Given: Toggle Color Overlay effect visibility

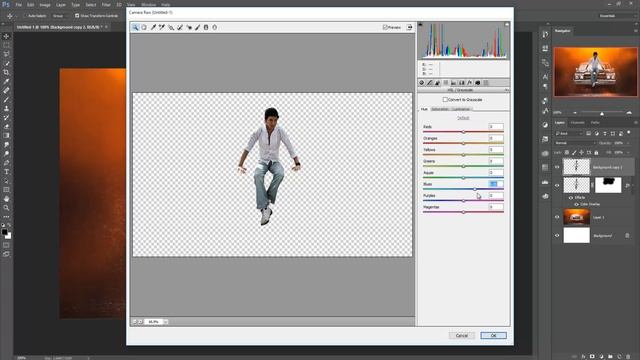Looking at the screenshot, I should click(x=576, y=204).
